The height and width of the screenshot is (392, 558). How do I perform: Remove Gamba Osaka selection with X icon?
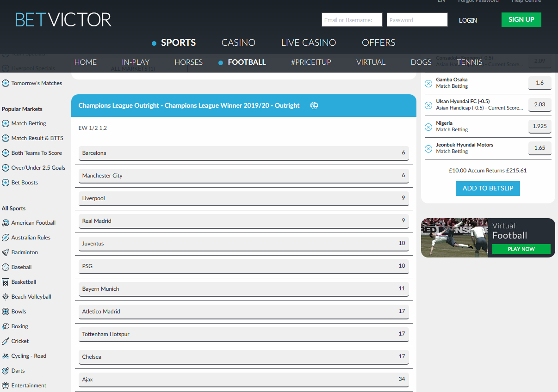pyautogui.click(x=428, y=83)
